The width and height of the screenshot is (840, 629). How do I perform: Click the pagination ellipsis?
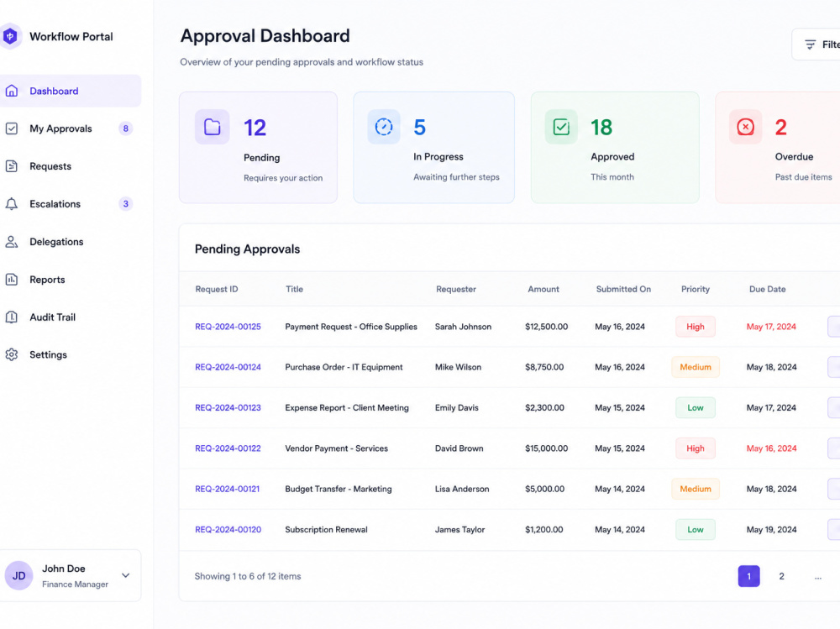point(817,576)
